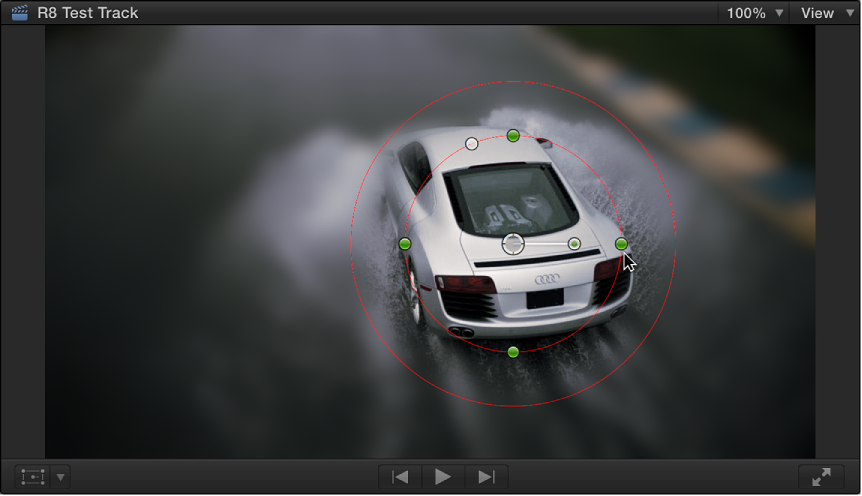The width and height of the screenshot is (862, 496).
Task: Click the left green handle of inner circle
Action: [405, 244]
